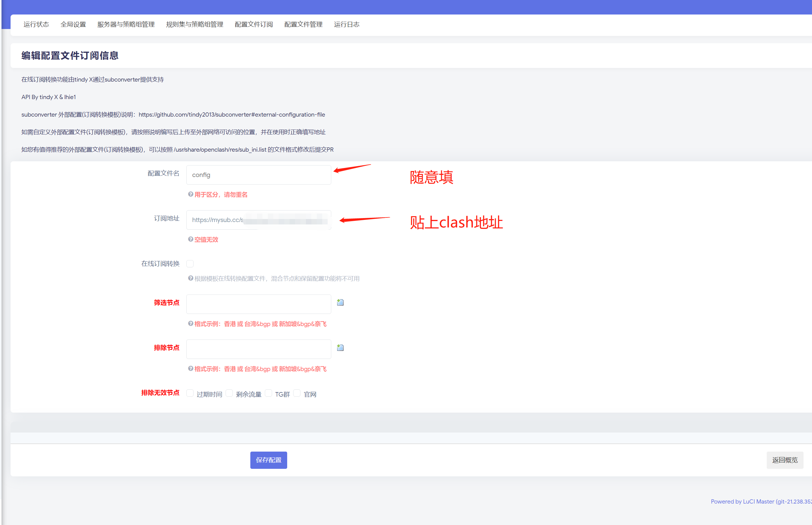Image resolution: width=812 pixels, height=525 pixels.
Task: Switch to 全局设置 tab
Action: pyautogui.click(x=73, y=24)
